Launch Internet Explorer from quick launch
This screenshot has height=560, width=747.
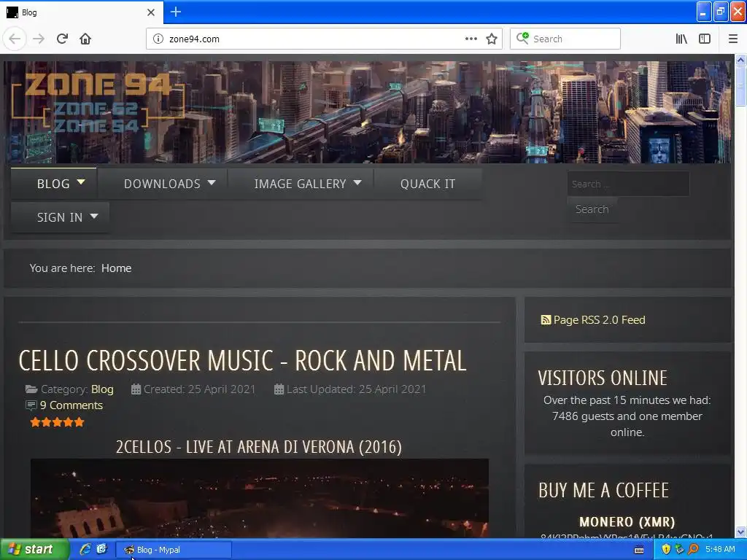click(x=85, y=550)
